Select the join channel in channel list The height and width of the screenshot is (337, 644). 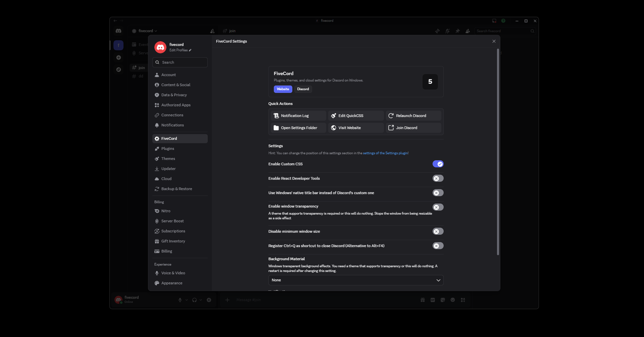[139, 68]
